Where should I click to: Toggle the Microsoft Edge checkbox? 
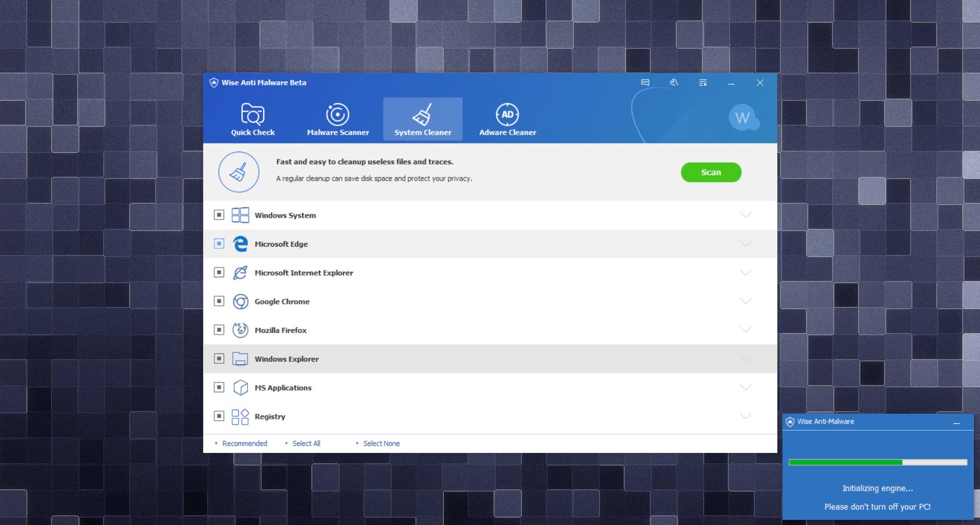coord(219,243)
